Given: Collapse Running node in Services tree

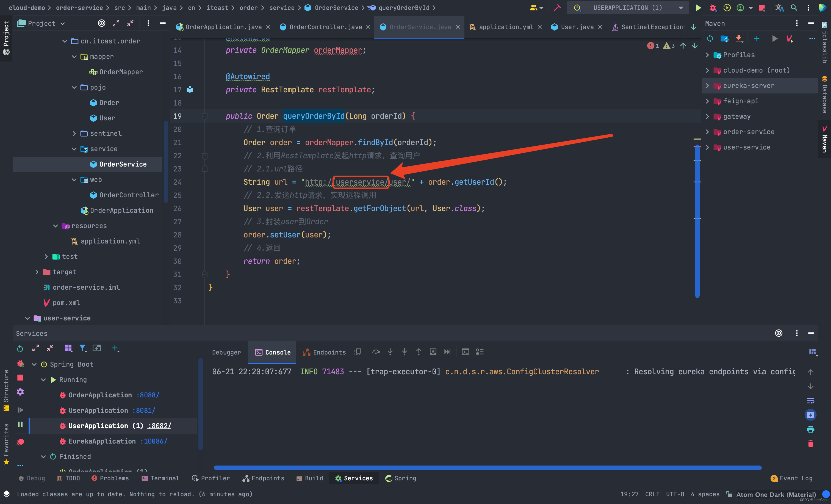Looking at the screenshot, I should 43,380.
